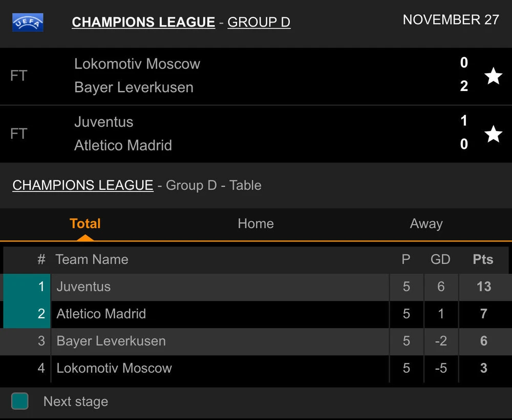Click the Team Name column header
The width and height of the screenshot is (512, 420).
pos(92,259)
